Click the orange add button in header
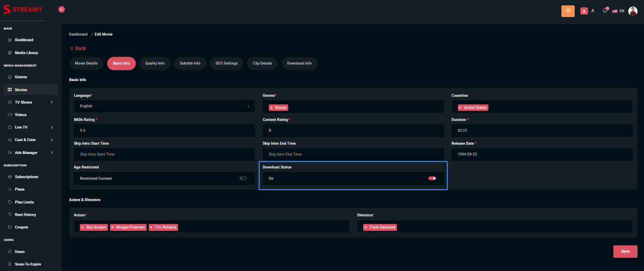 click(x=568, y=11)
